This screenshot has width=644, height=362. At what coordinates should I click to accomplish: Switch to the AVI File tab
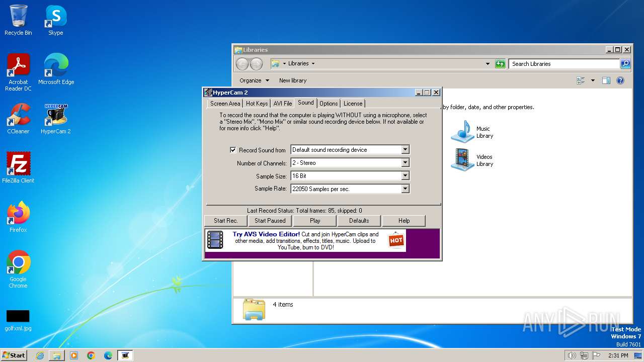click(283, 104)
